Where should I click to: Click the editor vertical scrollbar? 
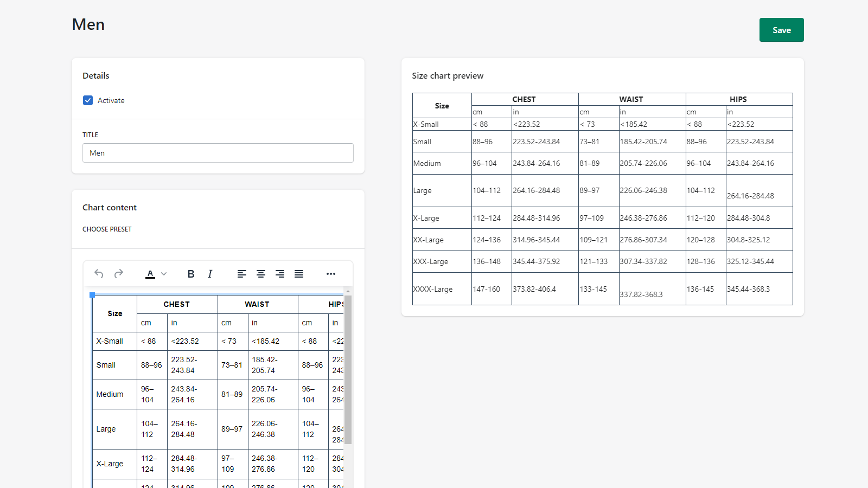click(348, 369)
